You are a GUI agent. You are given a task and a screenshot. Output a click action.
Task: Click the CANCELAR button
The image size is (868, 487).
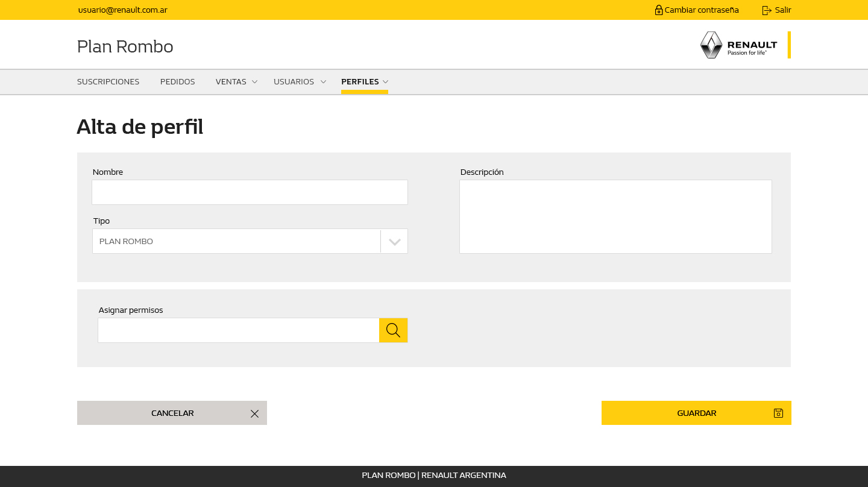click(x=172, y=413)
